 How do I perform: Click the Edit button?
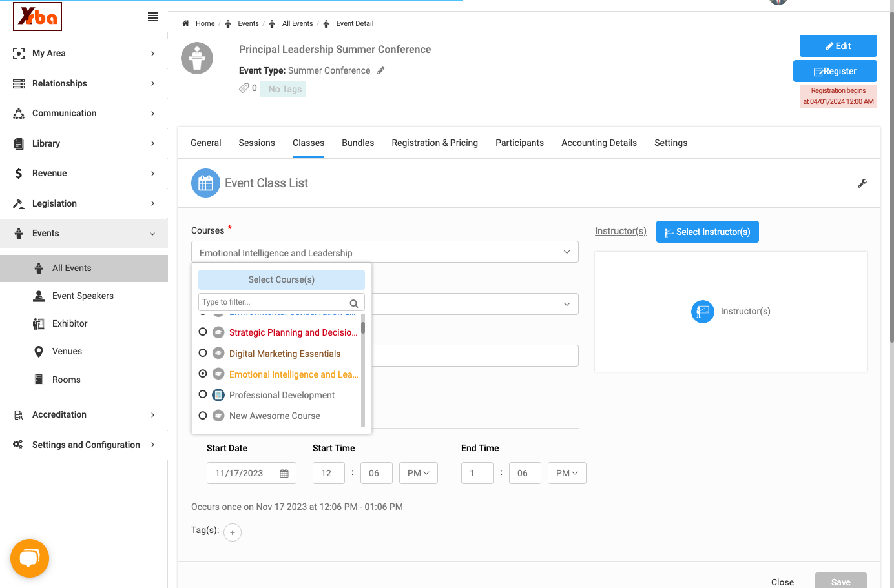[x=838, y=46]
